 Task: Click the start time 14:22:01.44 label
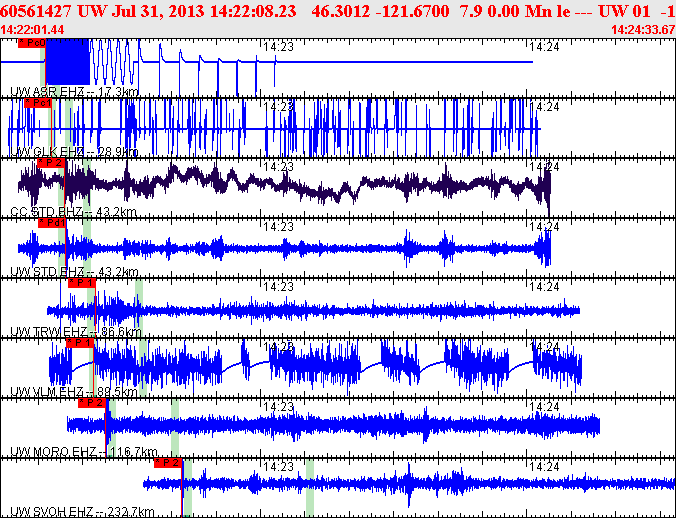click(33, 30)
